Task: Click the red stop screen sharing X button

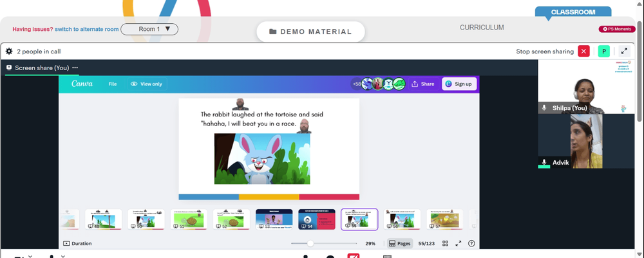Action: tap(583, 51)
